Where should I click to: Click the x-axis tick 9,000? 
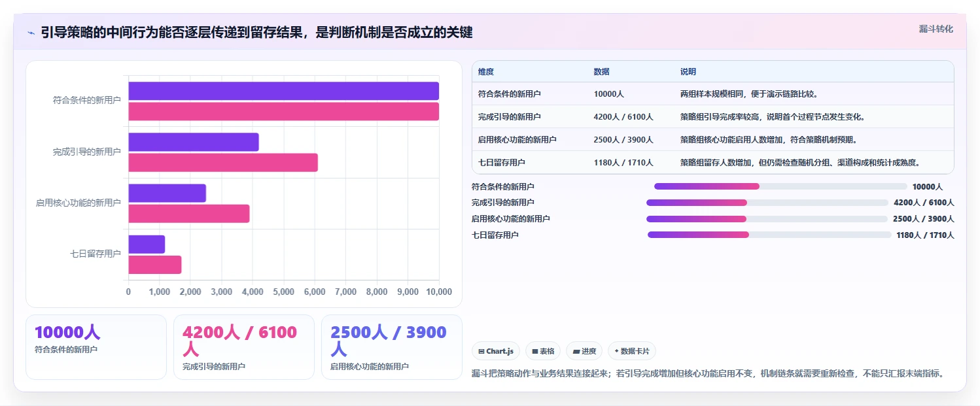(408, 292)
